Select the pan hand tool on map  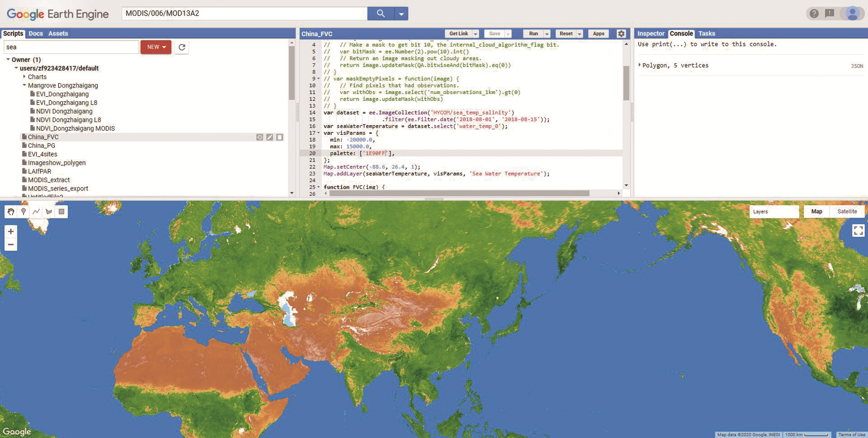(11, 212)
